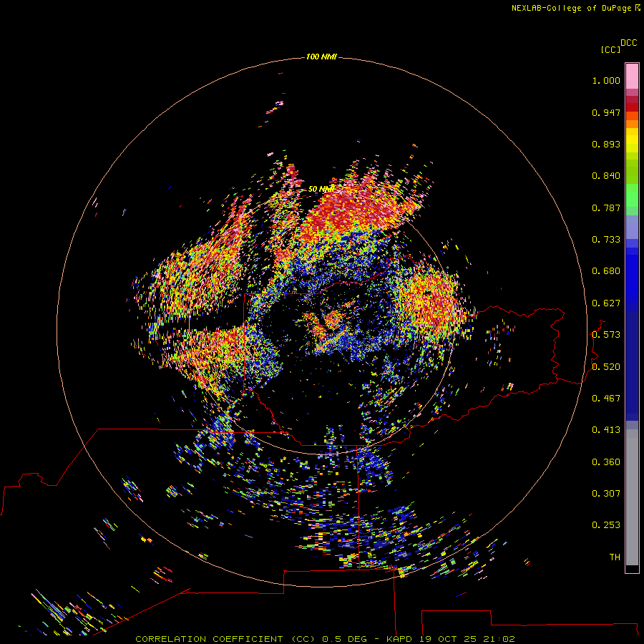Click the 0.520 scale value
644x644 pixels.
pos(606,367)
